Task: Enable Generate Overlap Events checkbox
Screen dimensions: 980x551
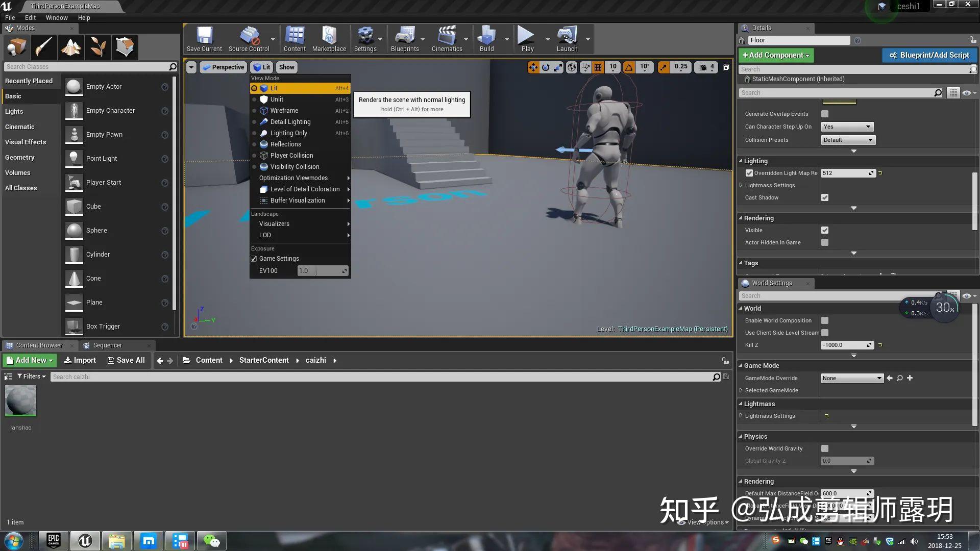Action: pyautogui.click(x=825, y=114)
